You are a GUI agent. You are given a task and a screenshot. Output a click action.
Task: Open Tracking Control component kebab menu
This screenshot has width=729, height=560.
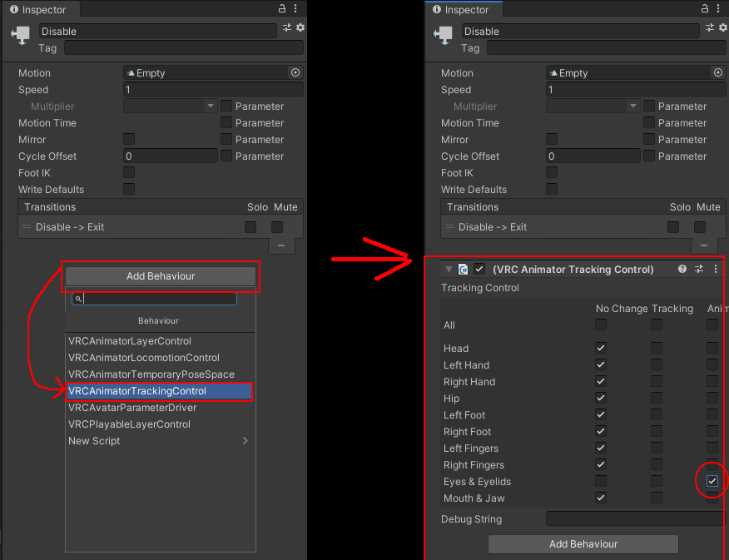[x=716, y=269]
